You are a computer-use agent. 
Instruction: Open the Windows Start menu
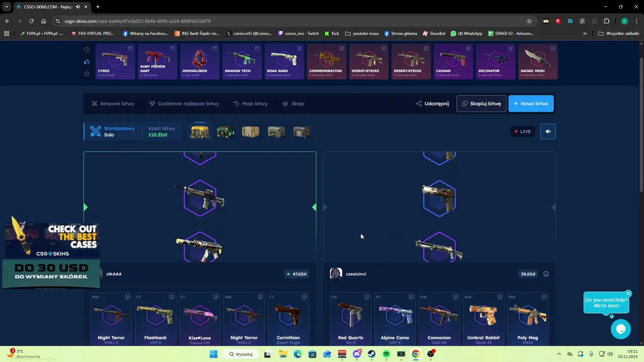(x=213, y=354)
